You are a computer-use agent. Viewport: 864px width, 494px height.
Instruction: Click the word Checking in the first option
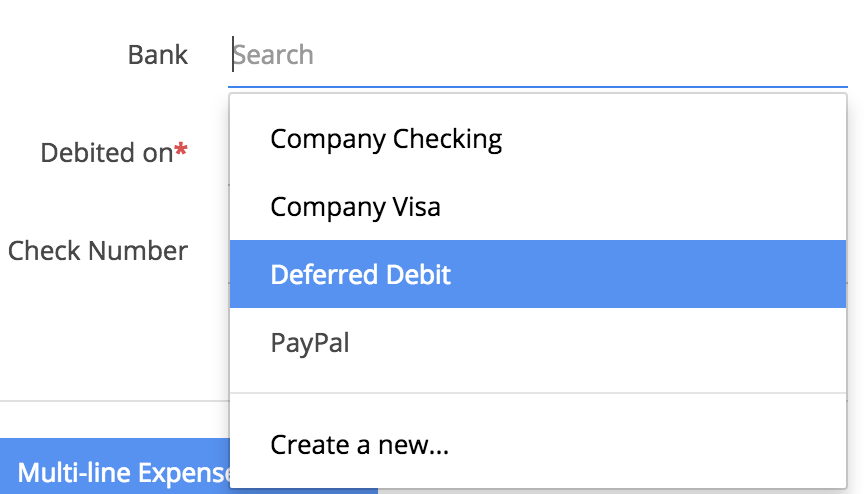click(447, 139)
